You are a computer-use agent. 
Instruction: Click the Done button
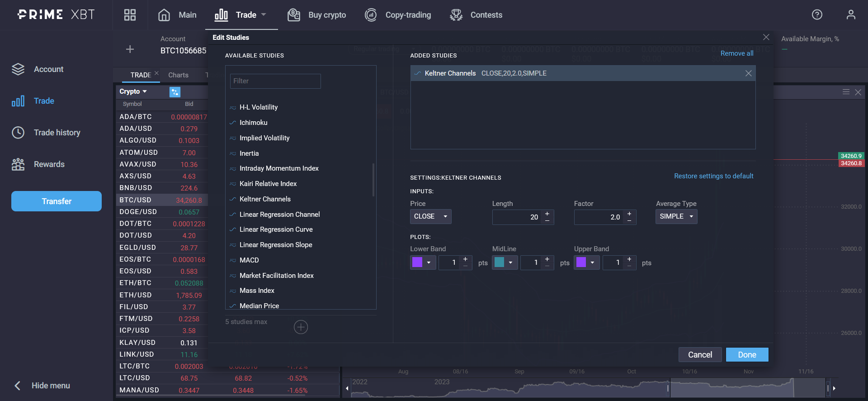point(747,355)
